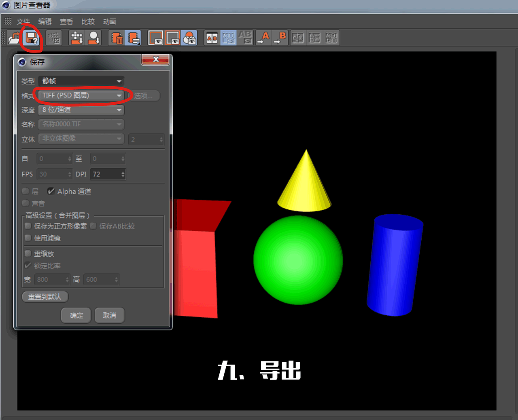Open the 名称 dropdown showing 名称0000.TIF
Screen dimensions: 518x420
(x=81, y=124)
